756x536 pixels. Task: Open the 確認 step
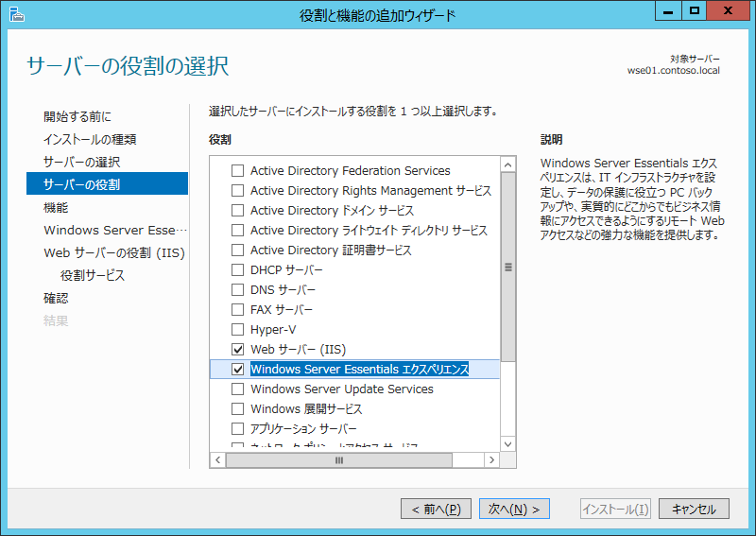(56, 298)
